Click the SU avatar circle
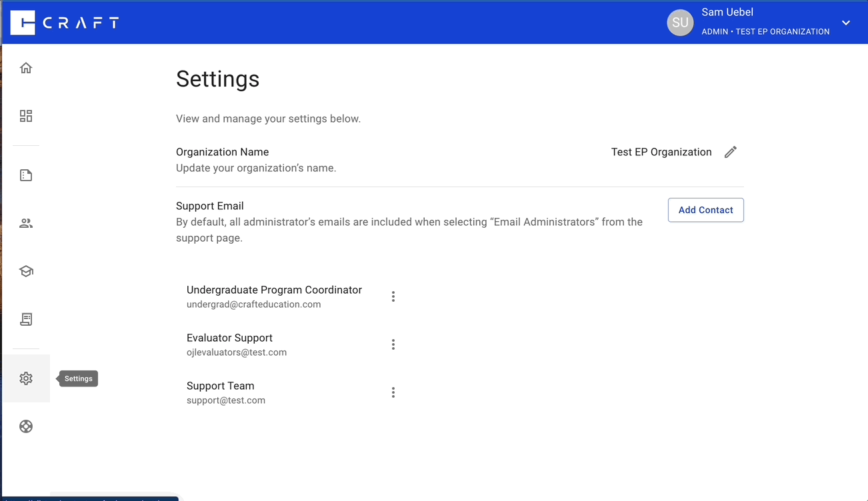Image resolution: width=868 pixels, height=501 pixels. (680, 22)
